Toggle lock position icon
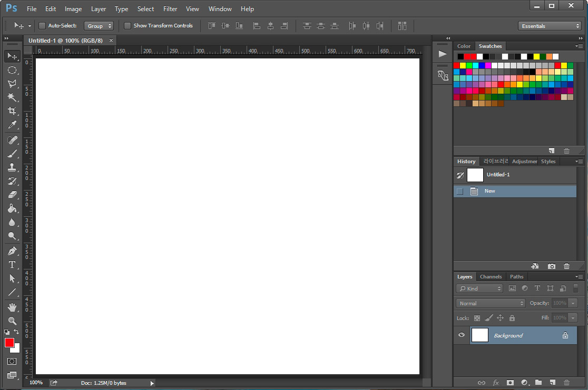This screenshot has width=588, height=390. point(500,318)
